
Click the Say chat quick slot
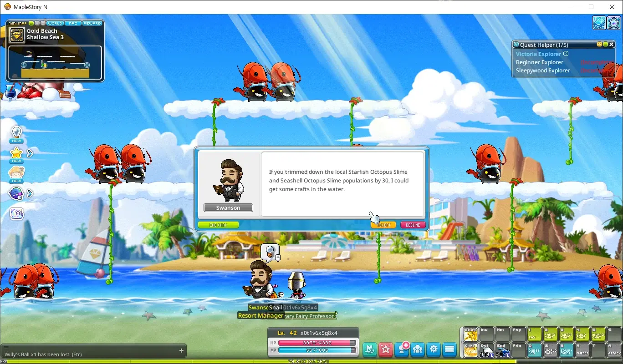[x=535, y=334]
